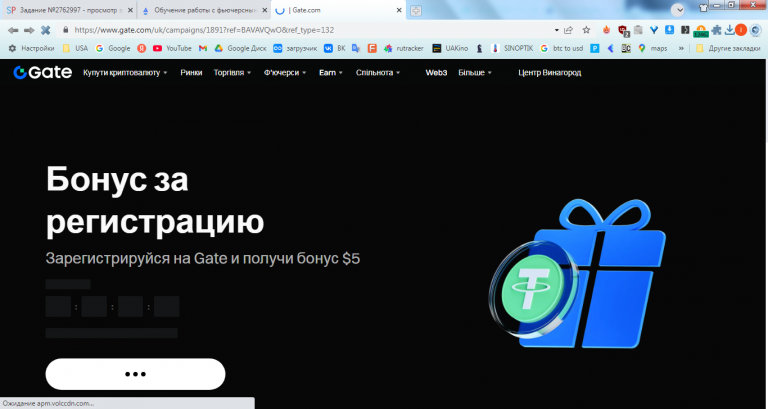768x409 pixels.
Task: Open the extensions puzzle piece menu
Action: pyautogui.click(x=716, y=30)
